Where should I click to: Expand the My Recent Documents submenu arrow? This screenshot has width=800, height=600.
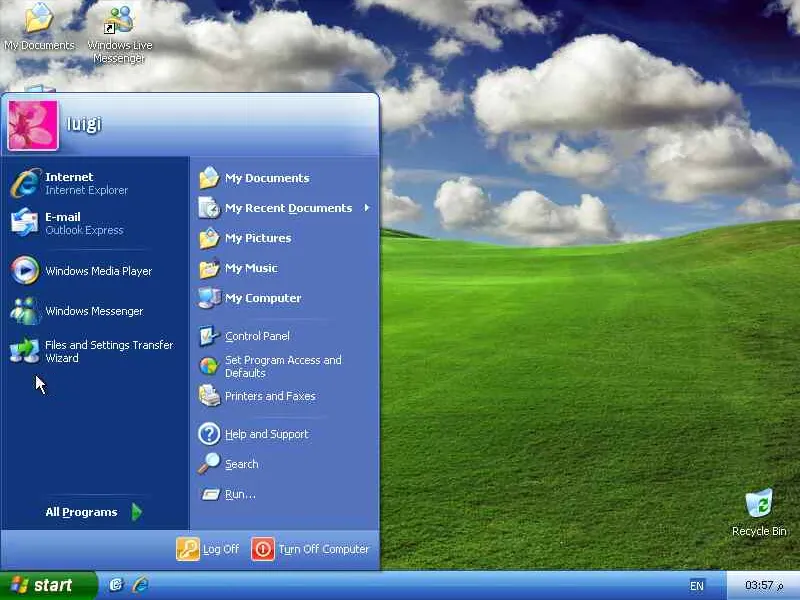coord(367,208)
